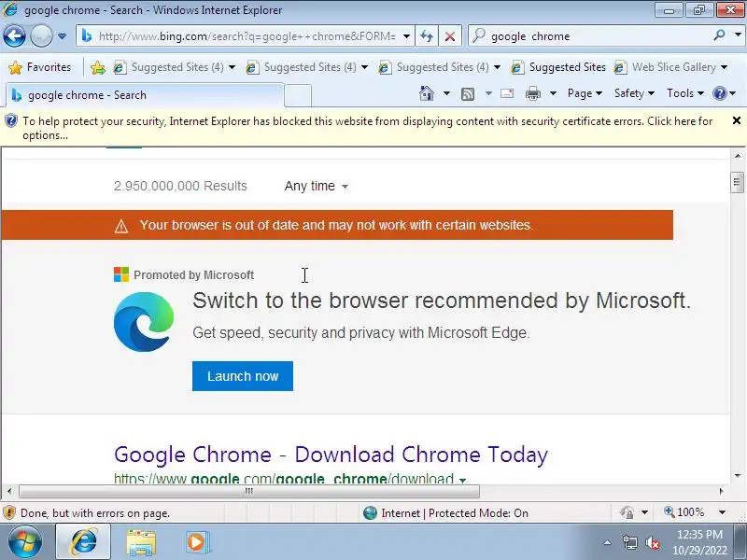
Task: Add to Favorites bar star icon
Action: pyautogui.click(x=98, y=67)
